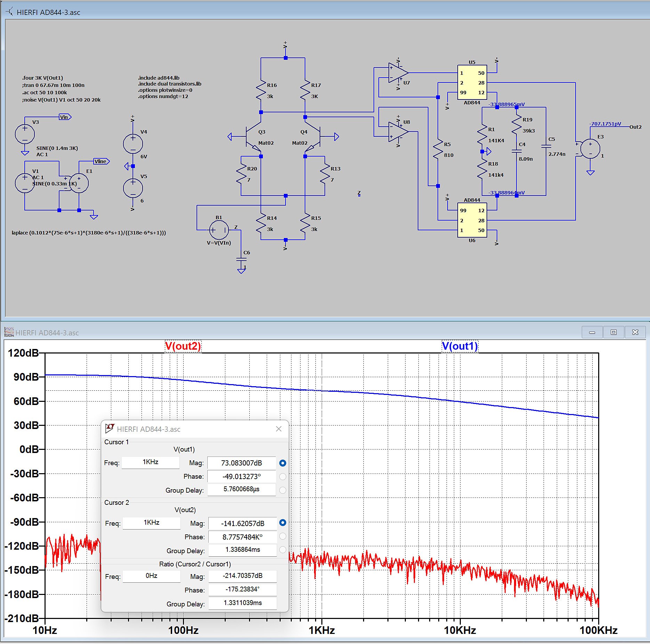The image size is (650, 644).
Task: Click the .include ad844.lib directive
Action: pyautogui.click(x=159, y=78)
